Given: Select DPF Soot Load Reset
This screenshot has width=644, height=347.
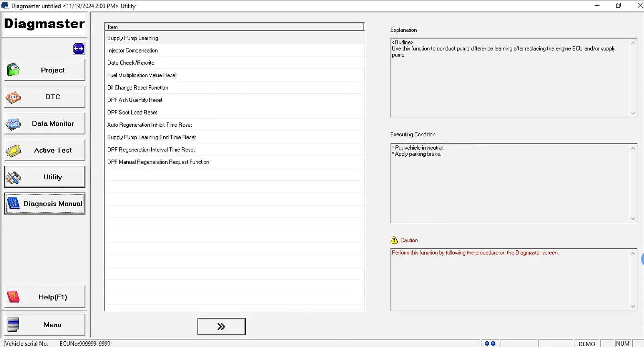Looking at the screenshot, I should 235,113.
